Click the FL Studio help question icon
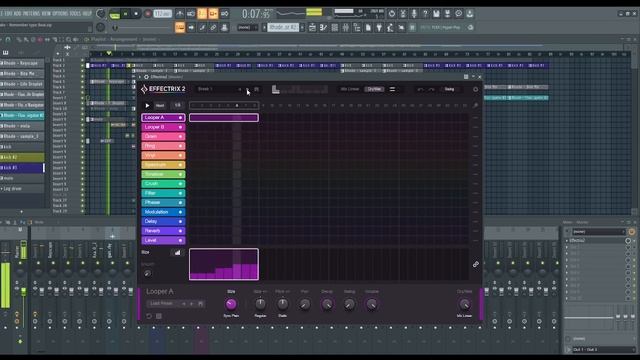The image size is (640, 360). point(425,14)
